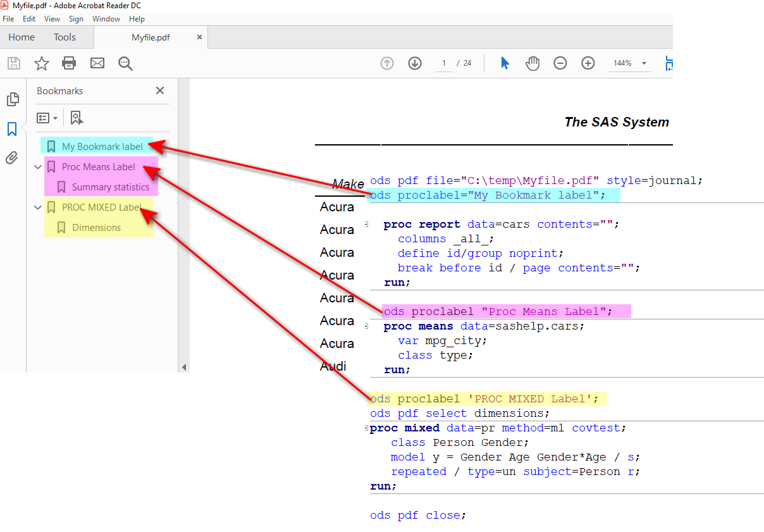Go to next page arrow button
This screenshot has height=532, width=764.
(x=415, y=63)
